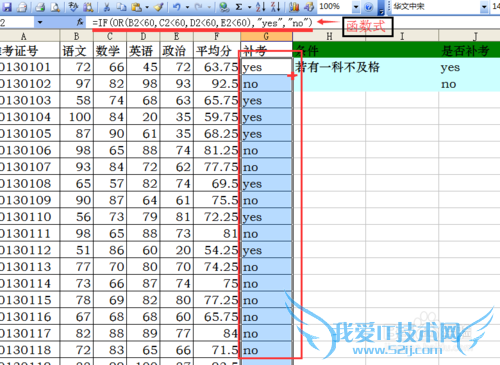Click the Paste clipboard icon

137,7
